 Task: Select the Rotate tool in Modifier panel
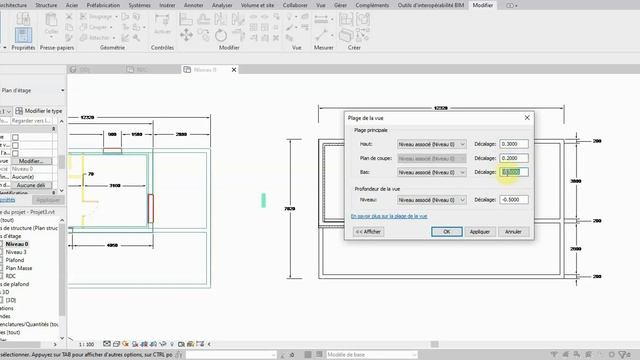221,36
